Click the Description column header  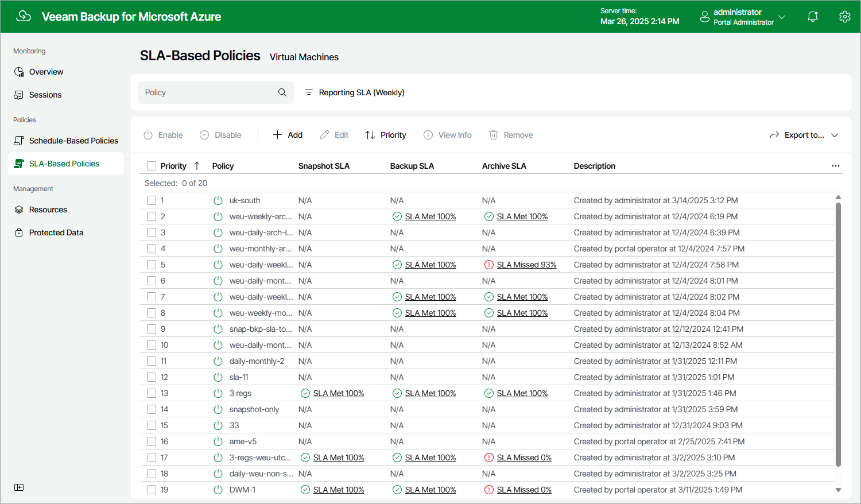(595, 166)
